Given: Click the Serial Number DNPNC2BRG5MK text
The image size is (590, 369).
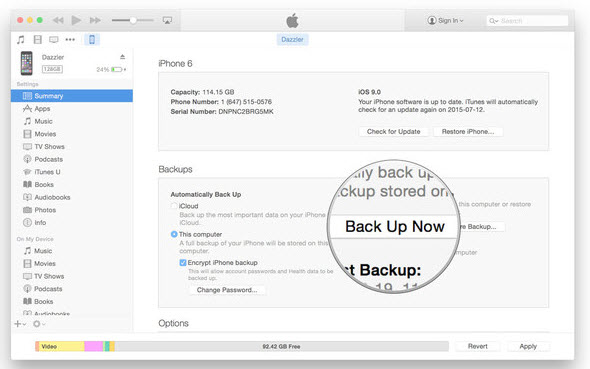Looking at the screenshot, I should 222,112.
